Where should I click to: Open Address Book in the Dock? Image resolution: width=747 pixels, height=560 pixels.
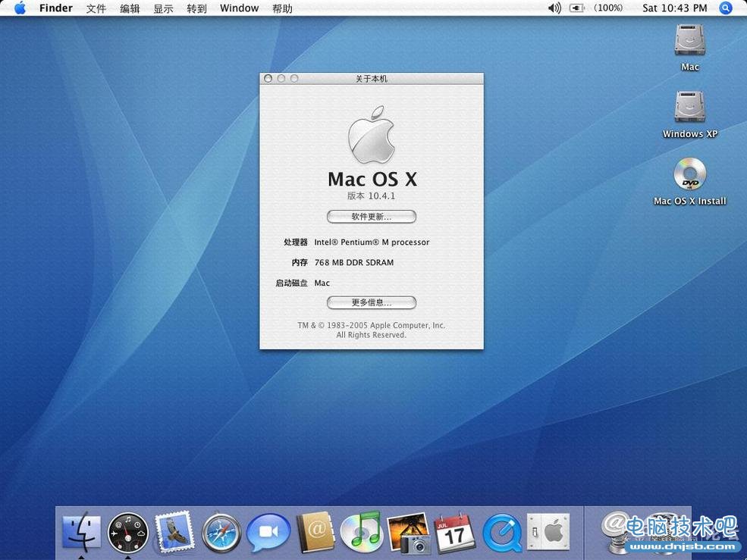[315, 532]
